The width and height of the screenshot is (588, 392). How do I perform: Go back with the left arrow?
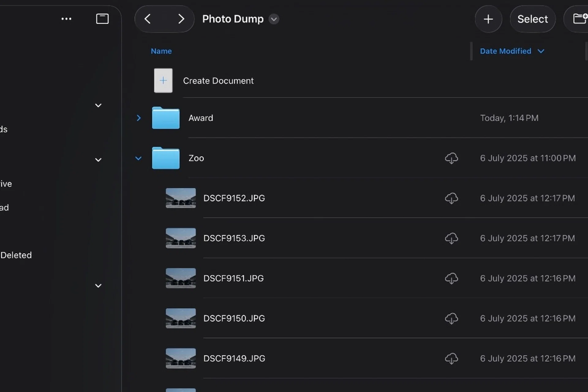click(148, 19)
